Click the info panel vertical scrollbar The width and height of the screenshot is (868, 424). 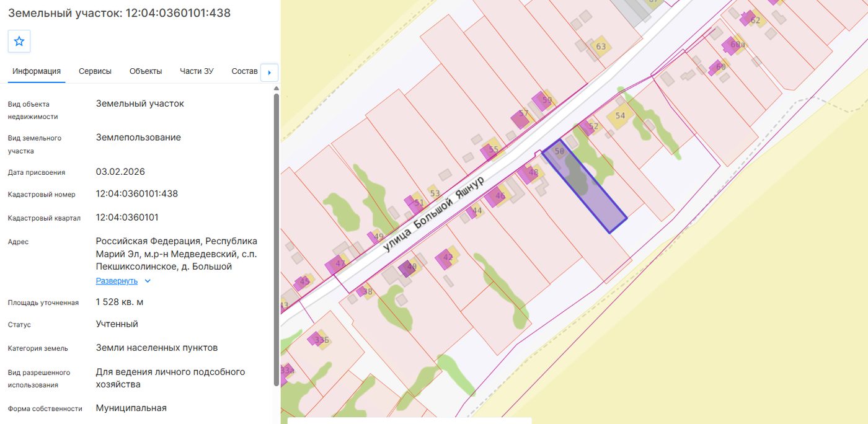coord(277,239)
